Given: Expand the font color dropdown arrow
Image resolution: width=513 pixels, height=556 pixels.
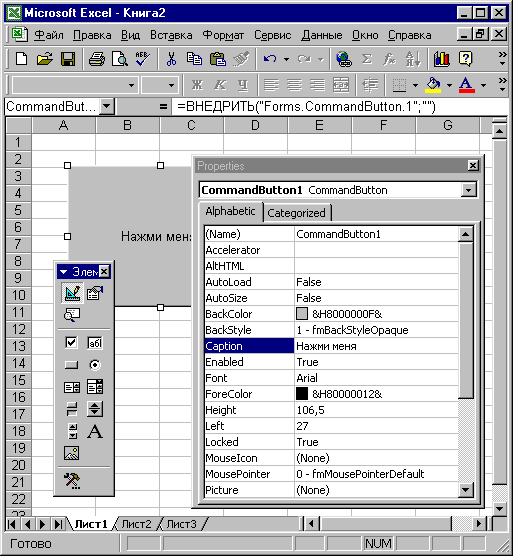Looking at the screenshot, I should tap(483, 85).
